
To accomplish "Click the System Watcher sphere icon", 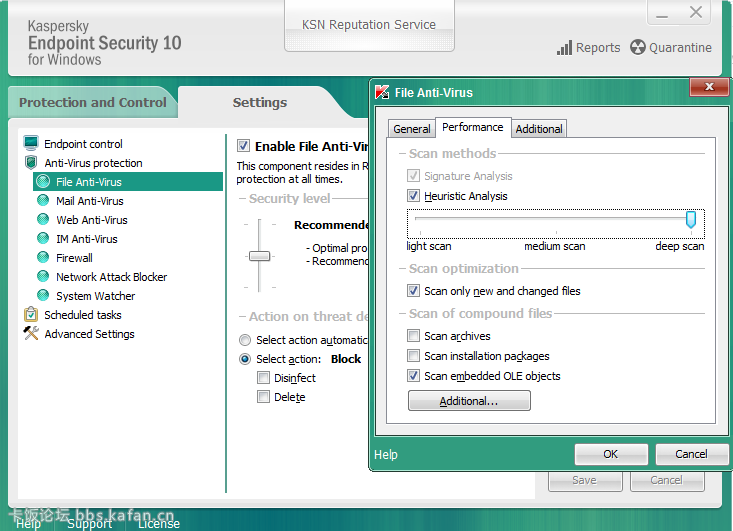I will (43, 295).
